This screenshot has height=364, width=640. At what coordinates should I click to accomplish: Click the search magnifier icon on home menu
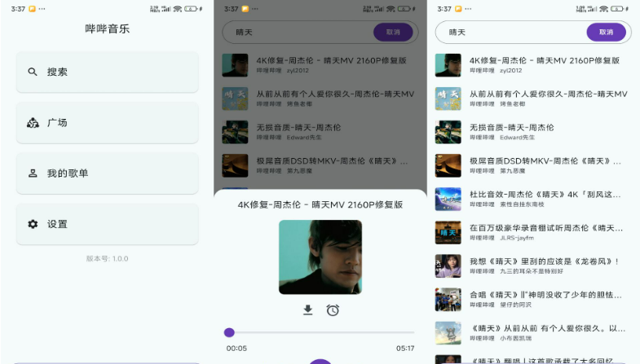33,72
